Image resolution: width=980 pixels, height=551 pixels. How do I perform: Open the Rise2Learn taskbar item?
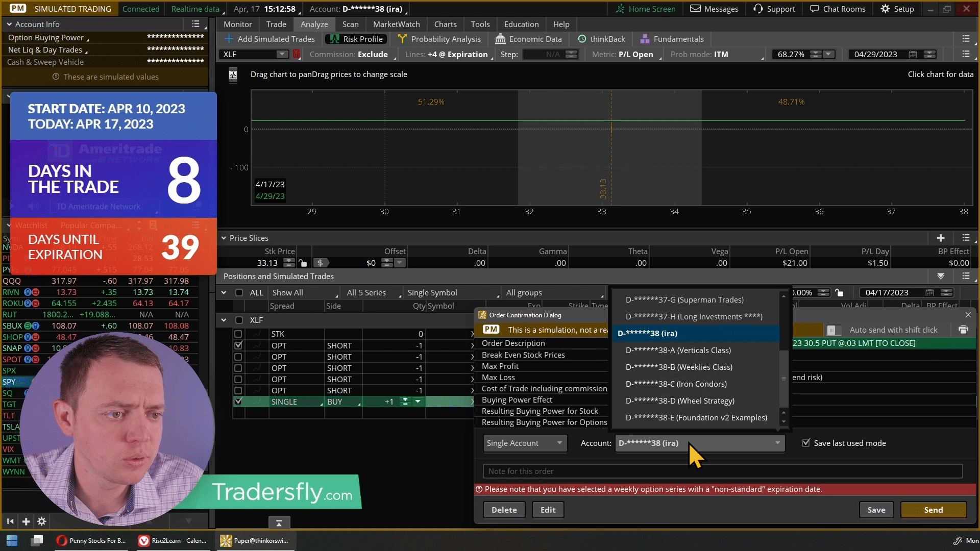click(x=173, y=540)
